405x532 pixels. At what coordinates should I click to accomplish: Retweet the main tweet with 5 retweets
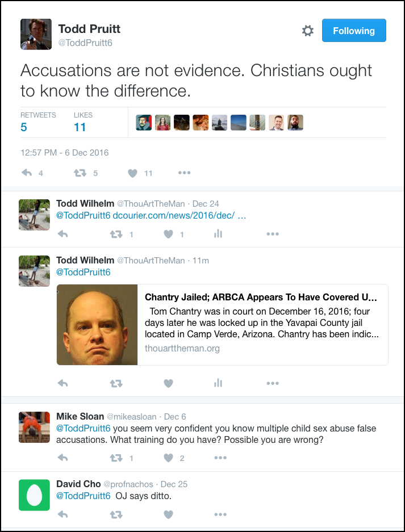(80, 173)
